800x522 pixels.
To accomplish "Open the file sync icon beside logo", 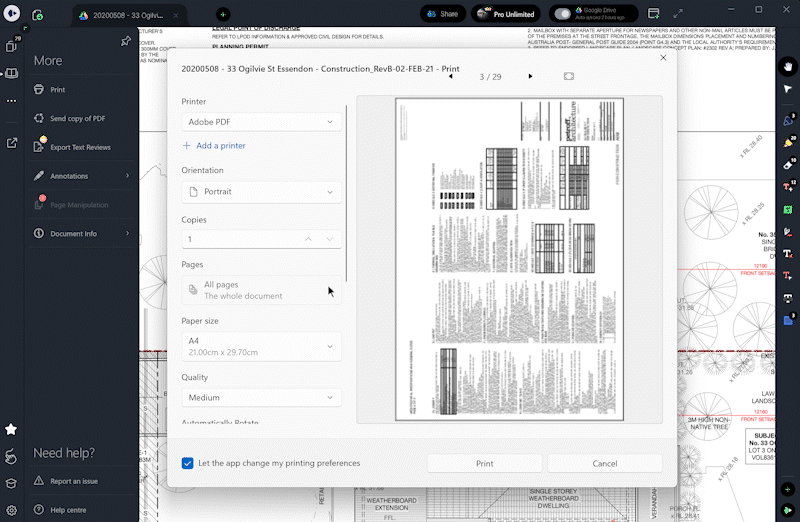I will (x=37, y=15).
